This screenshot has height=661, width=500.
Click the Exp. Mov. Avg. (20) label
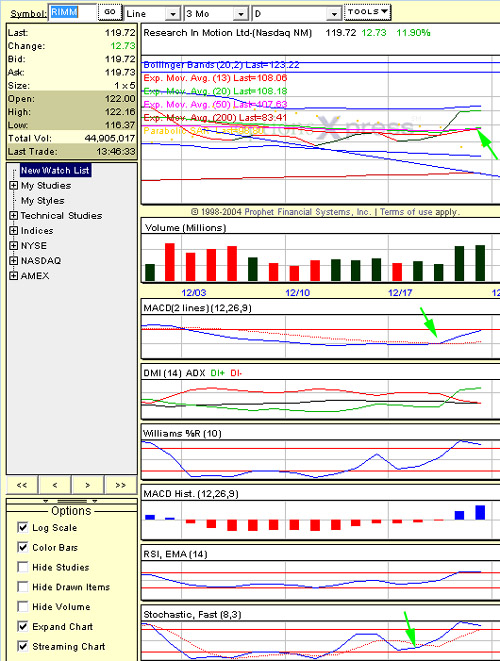pos(215,91)
